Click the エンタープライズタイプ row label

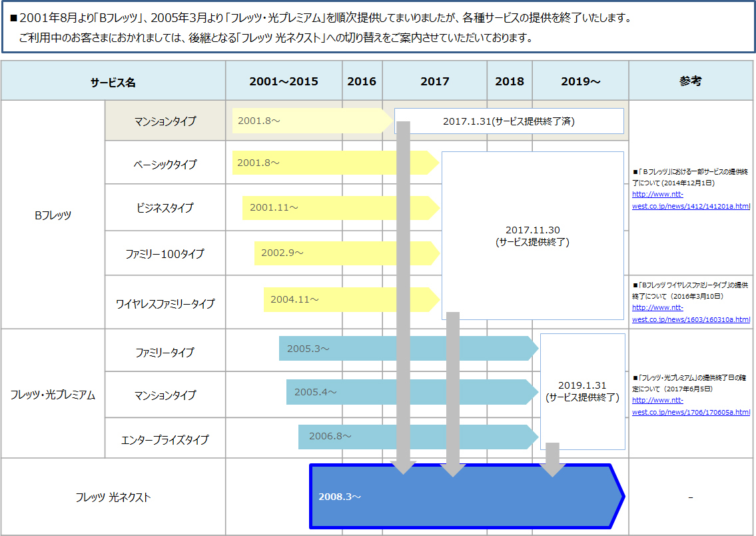pos(165,439)
